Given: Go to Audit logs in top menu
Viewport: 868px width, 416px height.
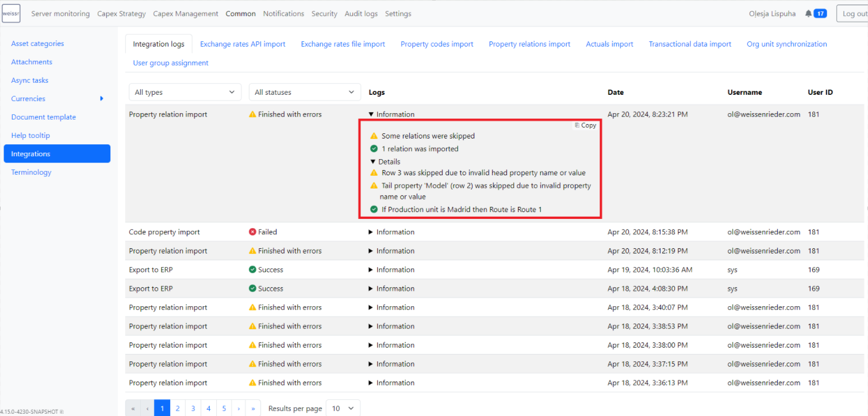Looking at the screenshot, I should click(x=361, y=14).
